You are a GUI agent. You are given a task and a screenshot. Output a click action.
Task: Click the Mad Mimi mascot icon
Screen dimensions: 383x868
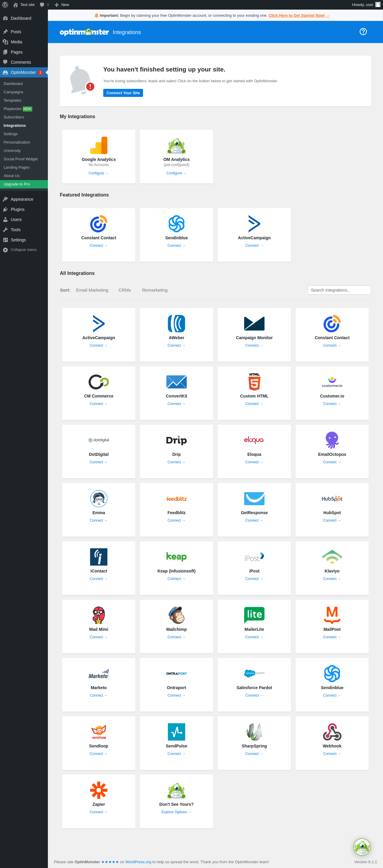99,615
